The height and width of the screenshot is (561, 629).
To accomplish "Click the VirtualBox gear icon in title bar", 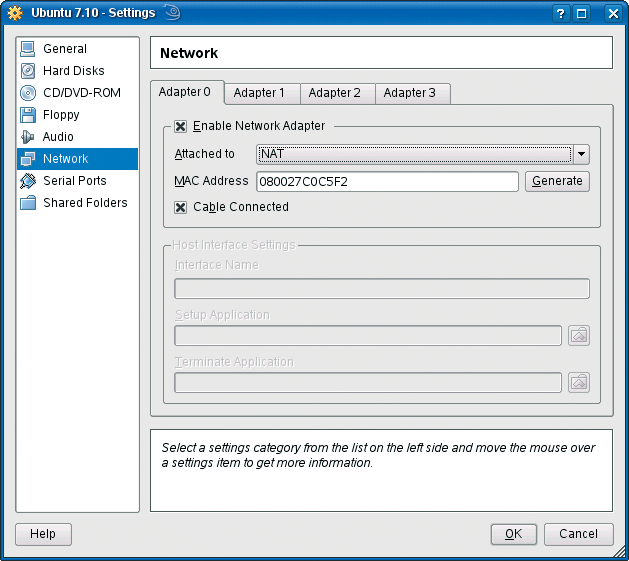I will coord(15,13).
